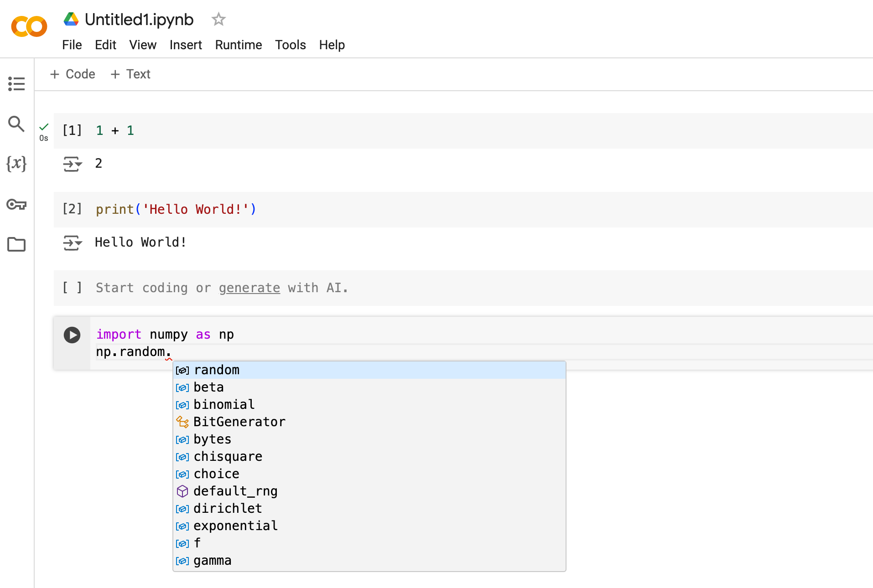Open the find and replace search panel
The height and width of the screenshot is (588, 873).
click(16, 124)
